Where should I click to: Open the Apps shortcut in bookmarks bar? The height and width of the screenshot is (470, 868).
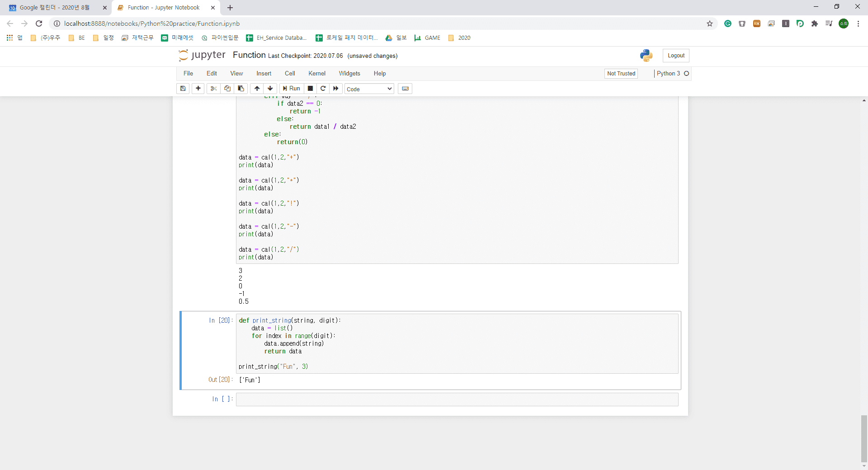click(14, 38)
